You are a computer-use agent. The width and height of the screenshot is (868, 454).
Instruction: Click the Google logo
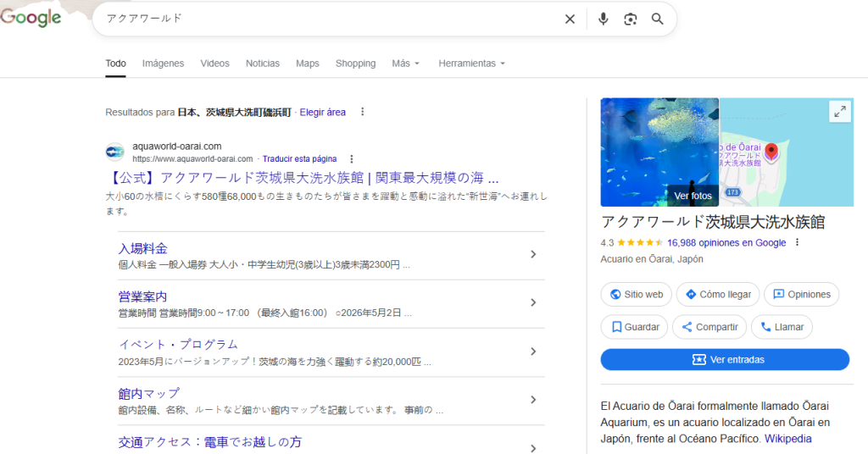(x=31, y=18)
